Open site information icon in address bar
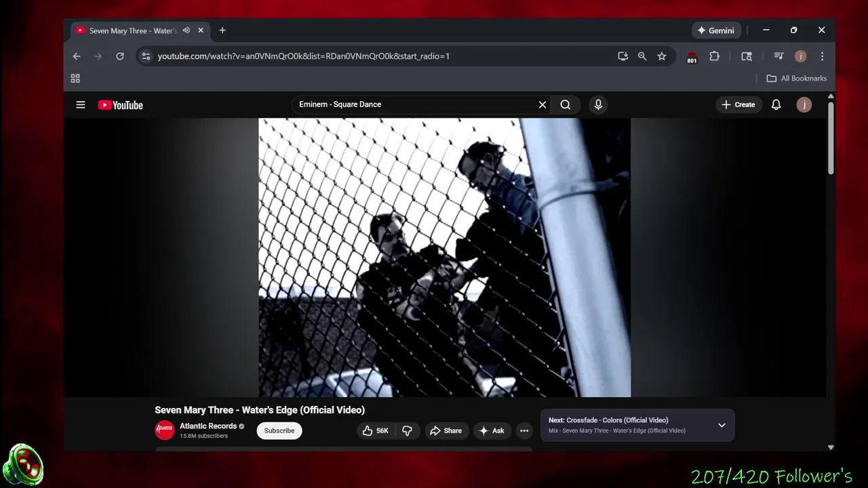868x488 pixels. point(146,56)
